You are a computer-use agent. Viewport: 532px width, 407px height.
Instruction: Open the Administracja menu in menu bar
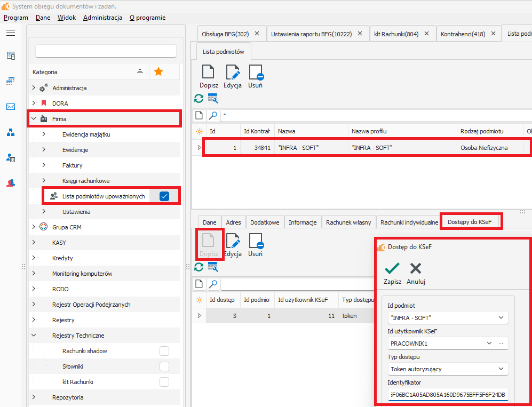coord(102,18)
